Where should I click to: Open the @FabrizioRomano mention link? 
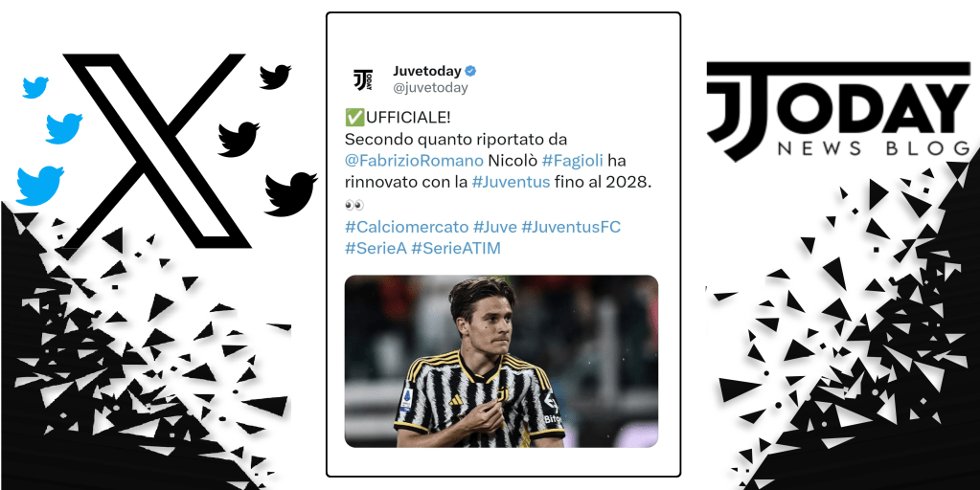click(x=415, y=161)
